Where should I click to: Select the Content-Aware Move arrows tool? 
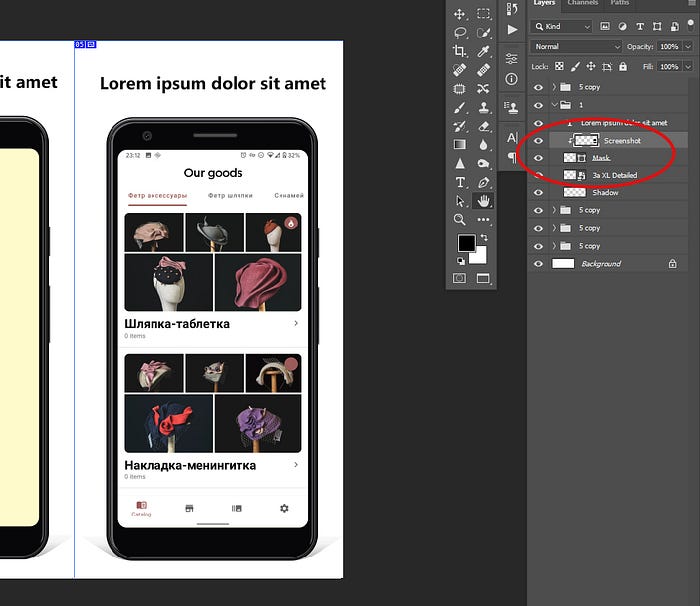[x=483, y=88]
